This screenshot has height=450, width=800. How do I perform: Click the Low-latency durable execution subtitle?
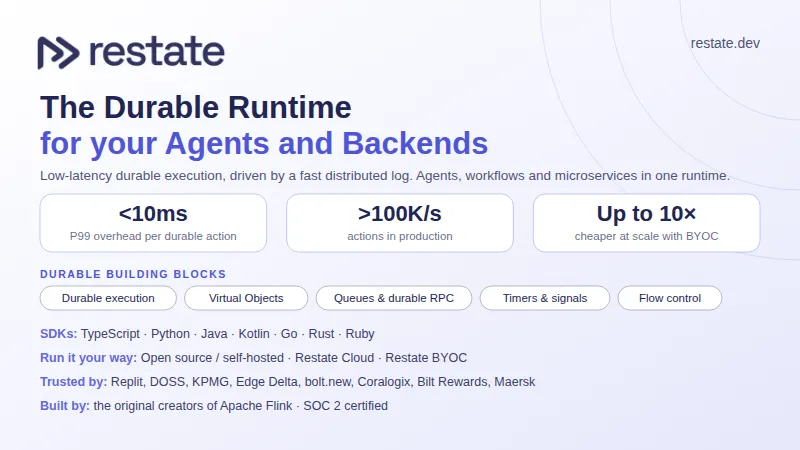pos(385,176)
